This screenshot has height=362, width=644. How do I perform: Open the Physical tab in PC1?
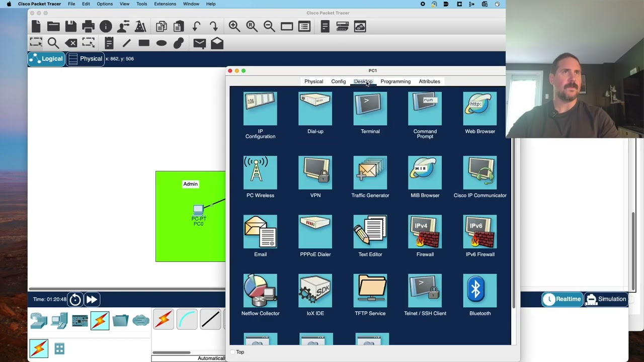point(313,81)
